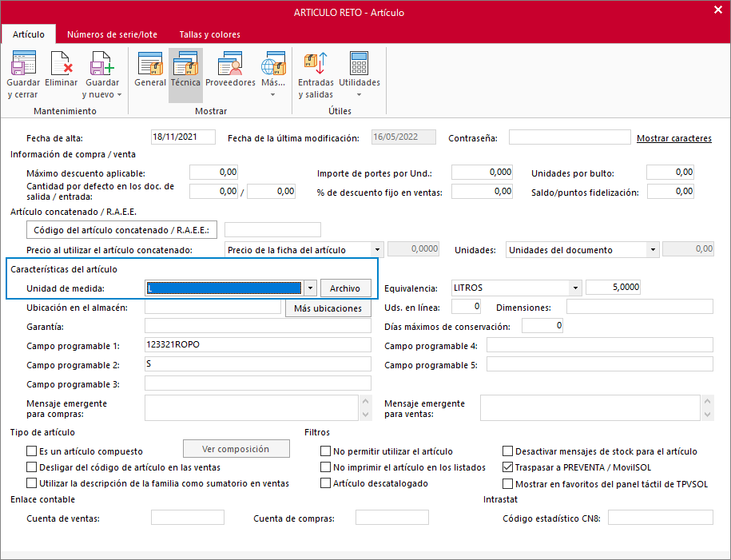Click the Cuenta de ventas field
The image size is (731, 560).
point(188,517)
